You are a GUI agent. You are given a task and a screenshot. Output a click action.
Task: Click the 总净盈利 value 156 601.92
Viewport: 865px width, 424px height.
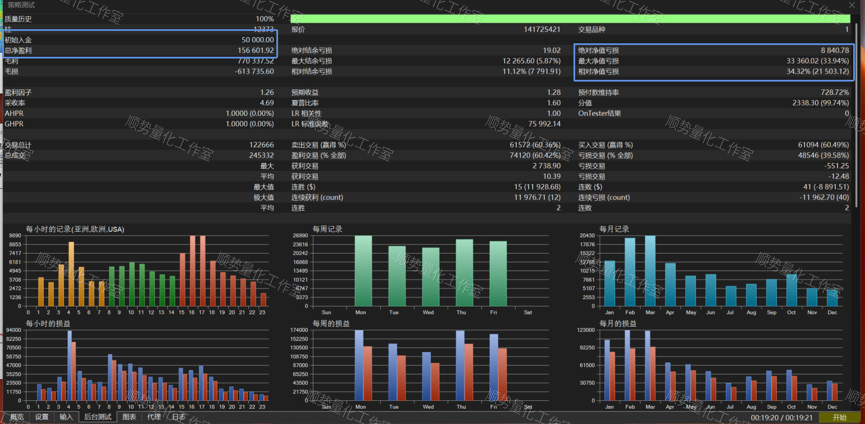[255, 50]
